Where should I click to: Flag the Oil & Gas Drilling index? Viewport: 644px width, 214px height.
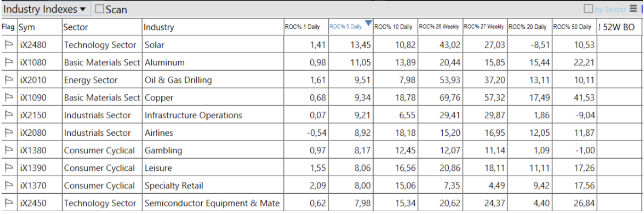(x=9, y=80)
